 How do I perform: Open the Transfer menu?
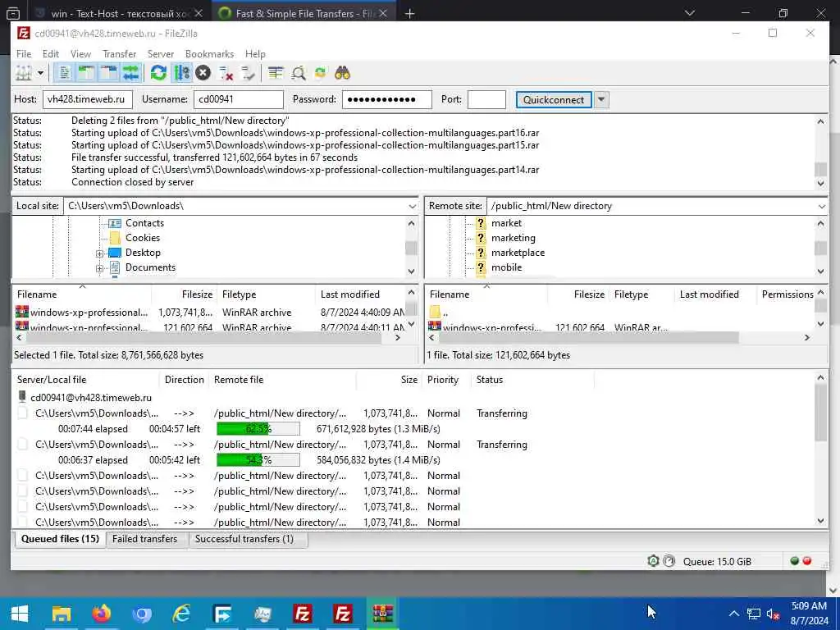tap(120, 53)
